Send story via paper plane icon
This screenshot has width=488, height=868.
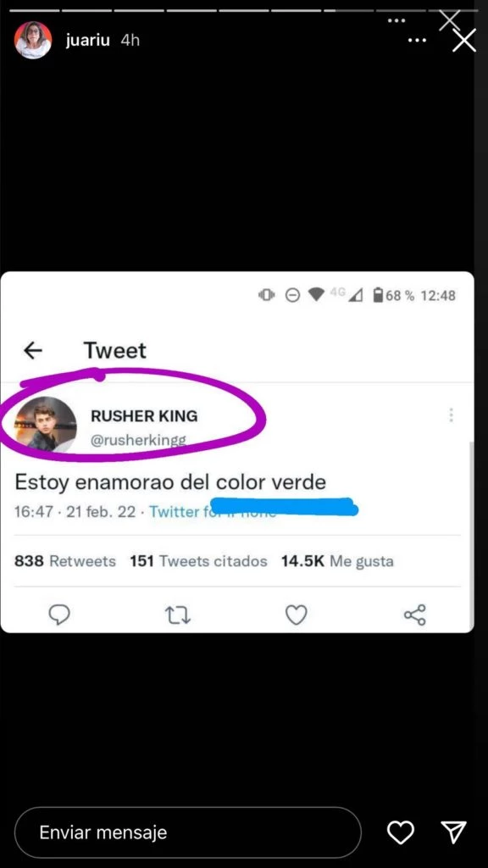pyautogui.click(x=453, y=832)
